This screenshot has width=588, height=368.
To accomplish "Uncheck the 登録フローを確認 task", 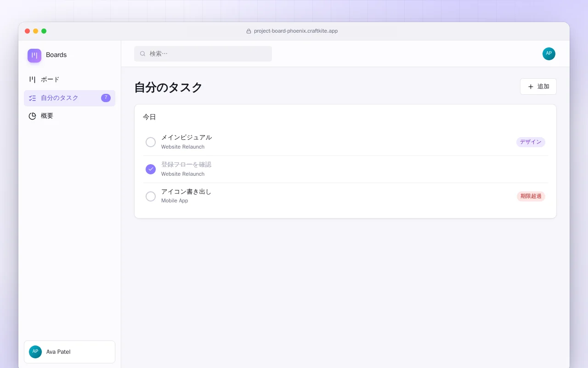I will click(x=151, y=169).
